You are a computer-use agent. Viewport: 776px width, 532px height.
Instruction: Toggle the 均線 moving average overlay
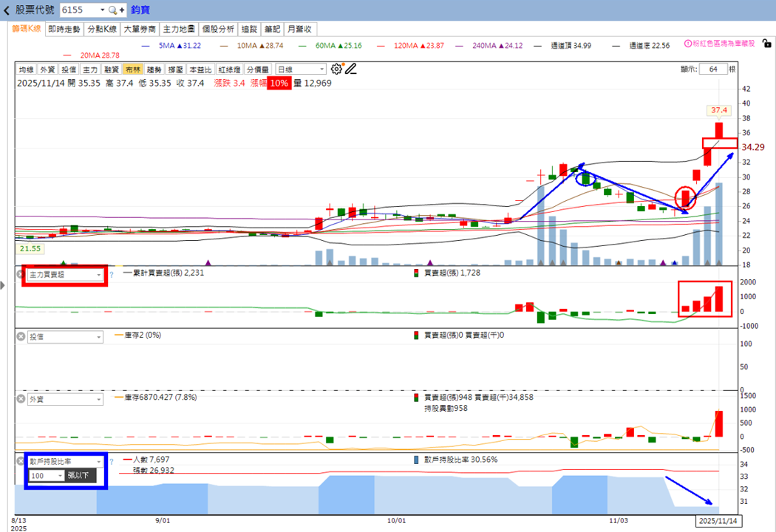26,69
